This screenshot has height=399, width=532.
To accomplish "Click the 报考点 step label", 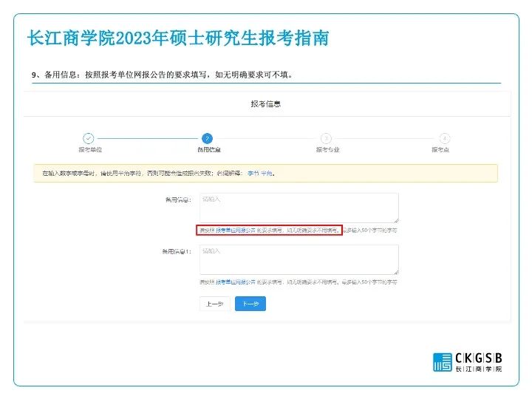I will [440, 149].
